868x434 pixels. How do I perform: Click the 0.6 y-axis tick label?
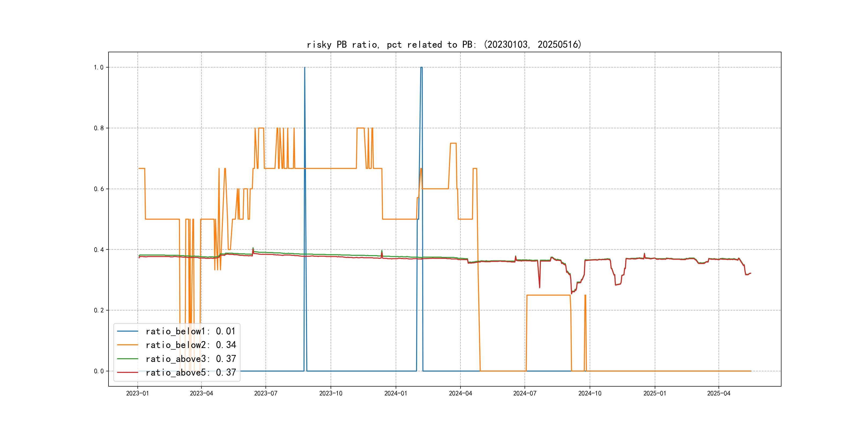click(x=99, y=189)
